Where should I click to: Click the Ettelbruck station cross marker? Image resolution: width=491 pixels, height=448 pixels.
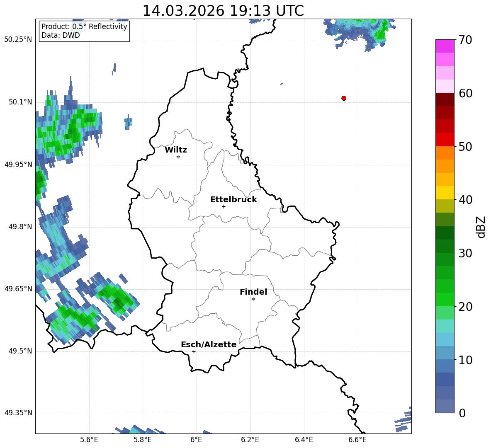coord(224,206)
